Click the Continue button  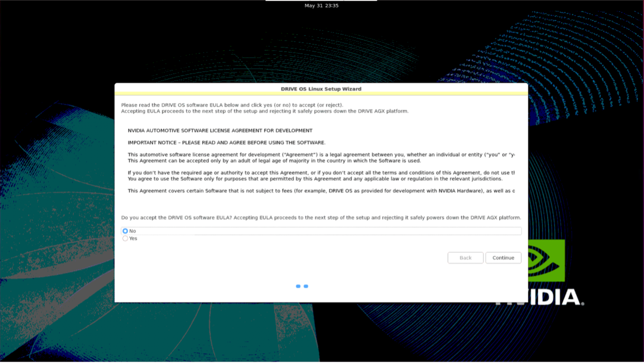[503, 258]
